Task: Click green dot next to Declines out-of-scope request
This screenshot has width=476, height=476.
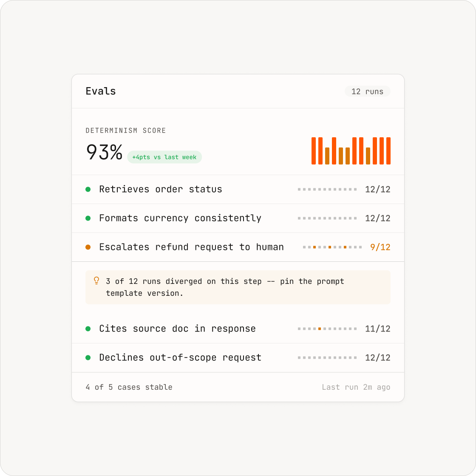Action: tap(88, 357)
